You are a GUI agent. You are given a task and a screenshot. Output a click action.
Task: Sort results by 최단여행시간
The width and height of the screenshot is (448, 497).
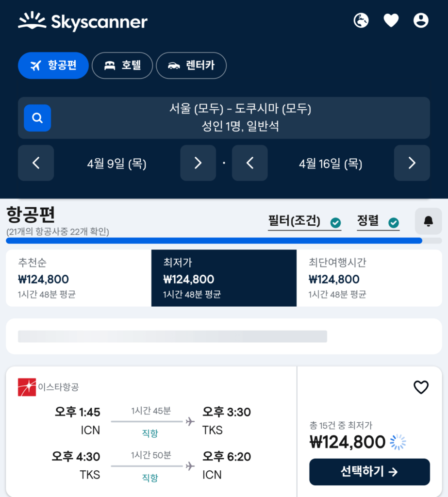[369, 278]
